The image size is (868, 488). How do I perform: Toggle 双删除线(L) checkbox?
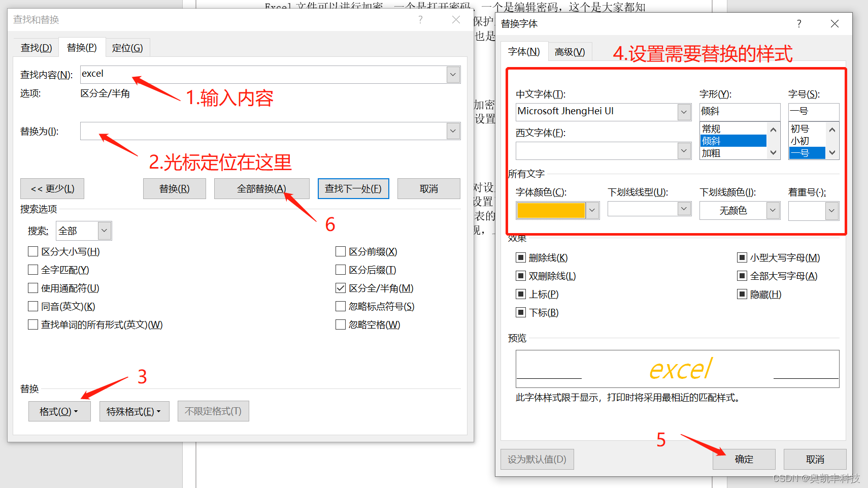coord(520,276)
